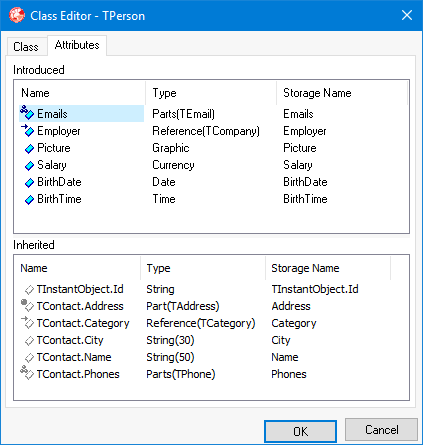Select the TContact.Name inherited attribute row
Image resolution: width=423 pixels, height=445 pixels.
point(211,357)
